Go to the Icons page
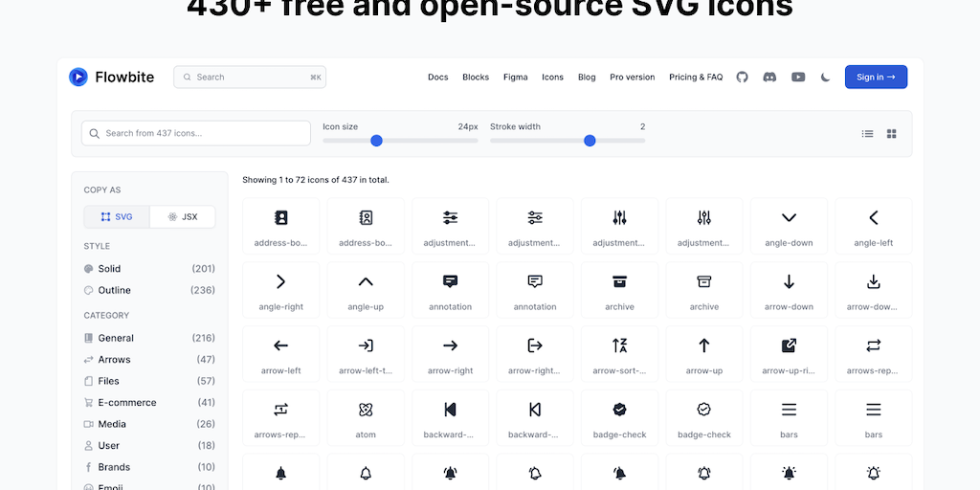This screenshot has height=490, width=980. [552, 77]
